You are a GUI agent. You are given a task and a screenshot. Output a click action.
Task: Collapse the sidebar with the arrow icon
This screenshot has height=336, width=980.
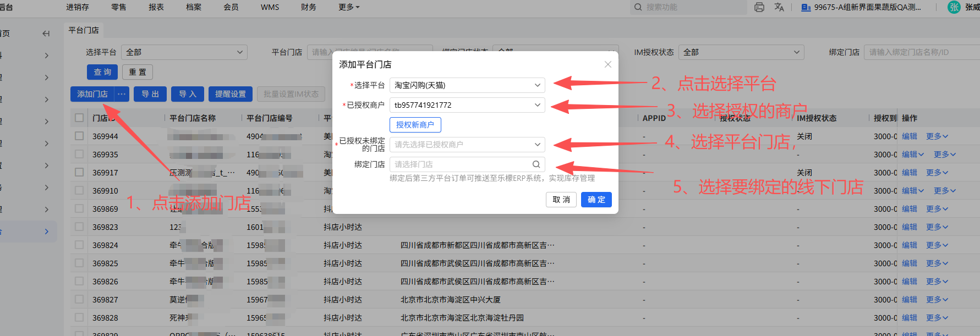(46, 34)
